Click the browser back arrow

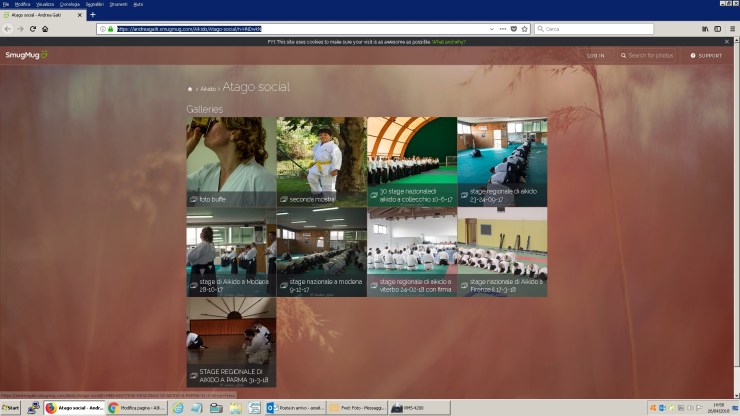pos(8,29)
